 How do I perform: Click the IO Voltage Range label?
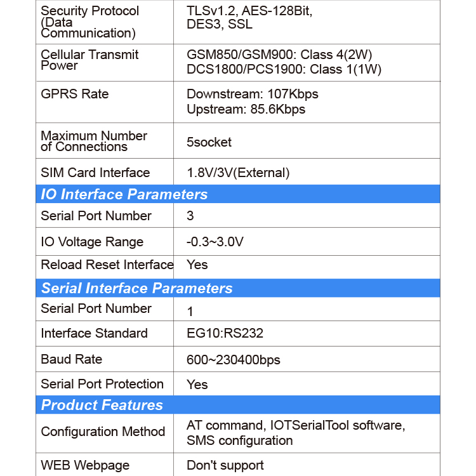click(x=92, y=242)
